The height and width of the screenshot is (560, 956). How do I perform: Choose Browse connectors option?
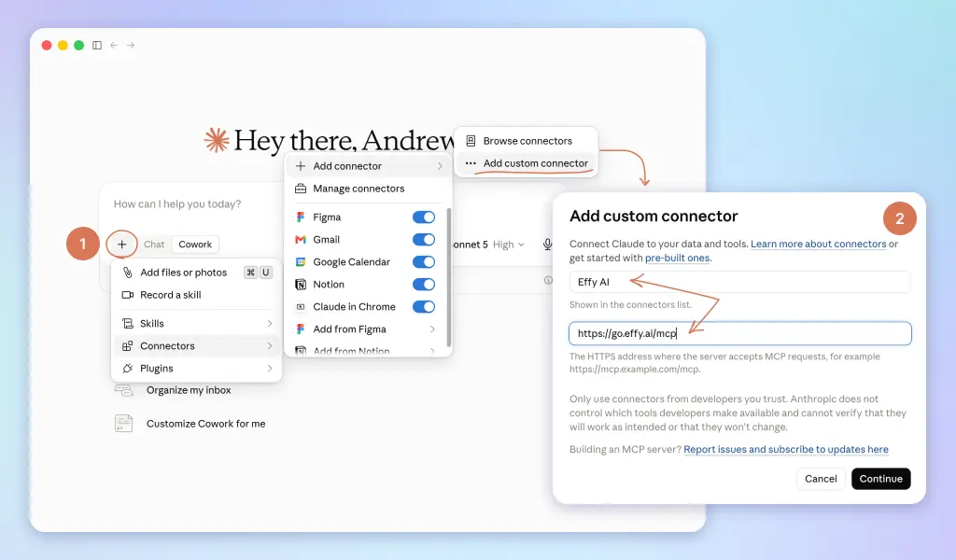coord(527,141)
